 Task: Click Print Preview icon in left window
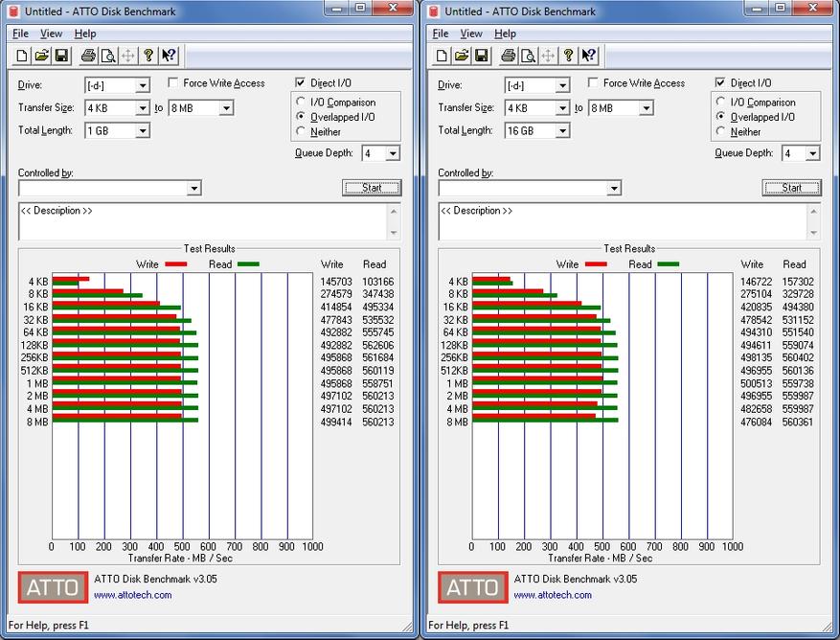click(x=108, y=56)
